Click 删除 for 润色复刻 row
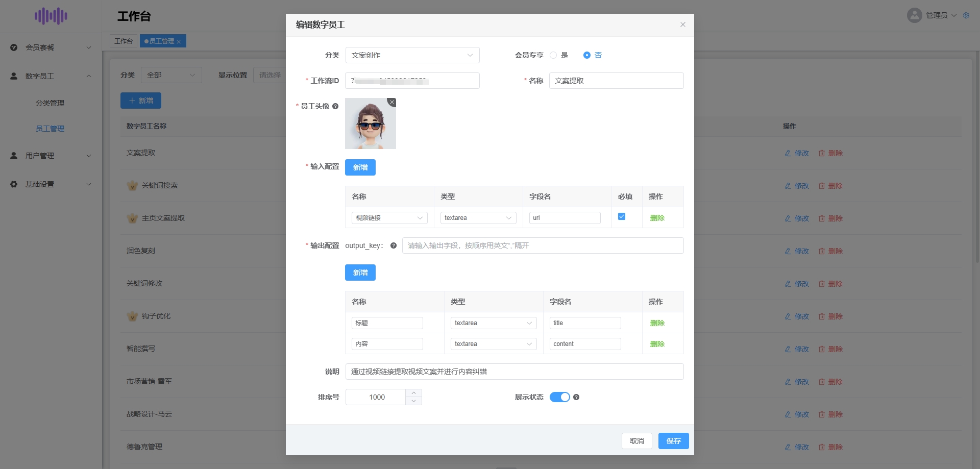The height and width of the screenshot is (469, 980). [x=830, y=251]
